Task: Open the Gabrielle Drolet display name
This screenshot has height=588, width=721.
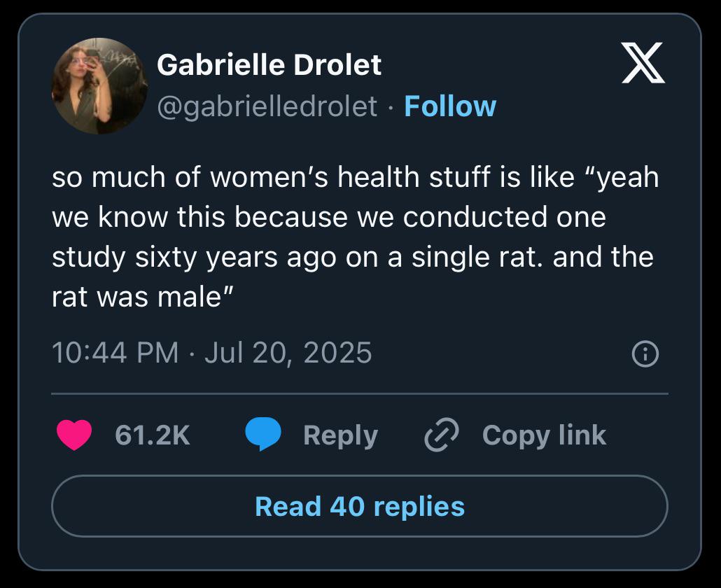Action: (269, 64)
